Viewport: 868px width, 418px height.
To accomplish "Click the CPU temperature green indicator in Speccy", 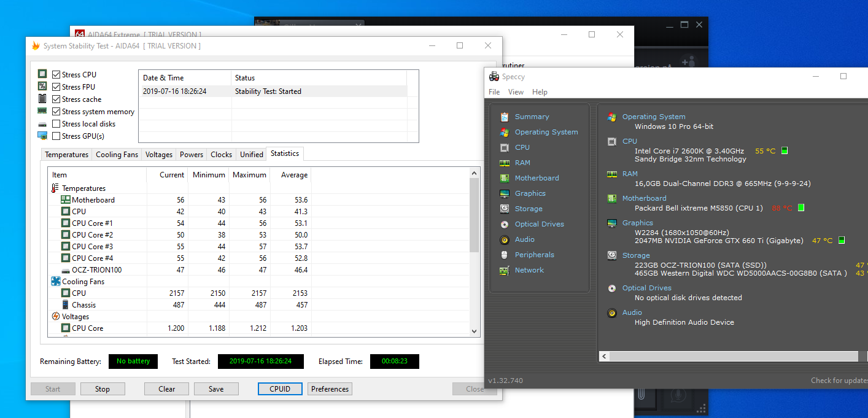I will pyautogui.click(x=785, y=151).
